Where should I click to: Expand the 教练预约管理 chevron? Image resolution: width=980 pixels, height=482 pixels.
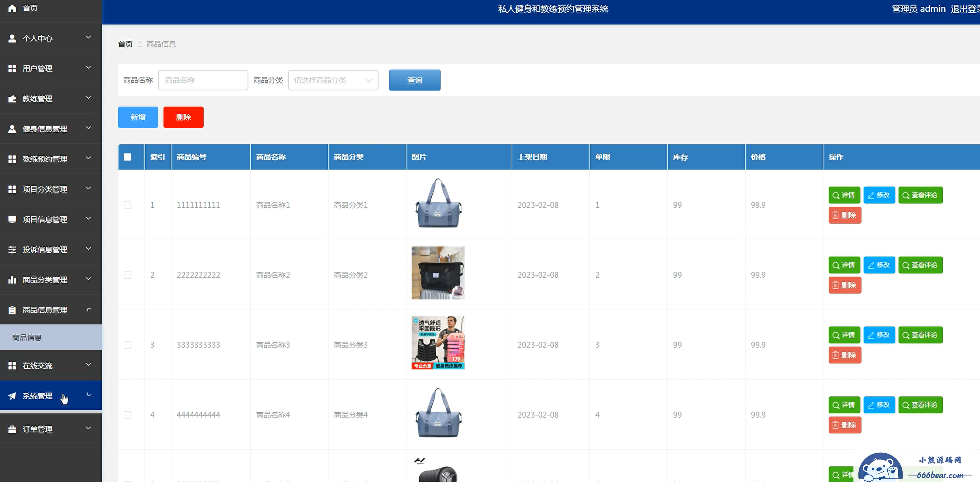[88, 158]
